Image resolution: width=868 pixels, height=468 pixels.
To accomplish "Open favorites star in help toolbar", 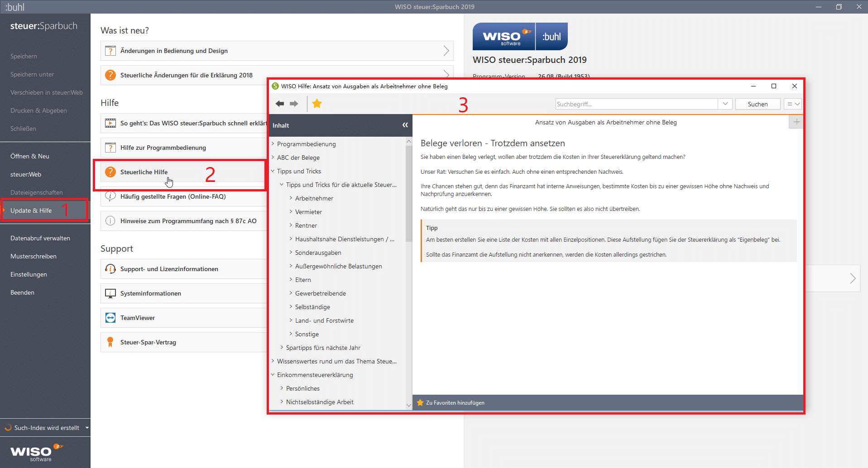I will click(x=317, y=104).
